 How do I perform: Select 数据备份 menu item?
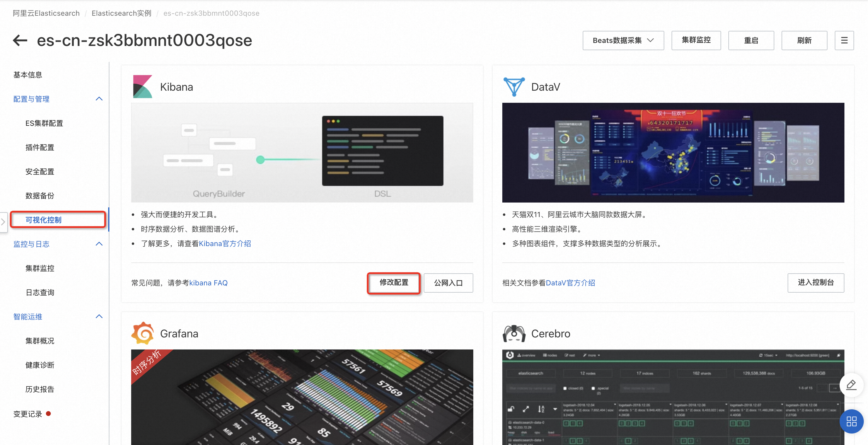(x=40, y=196)
